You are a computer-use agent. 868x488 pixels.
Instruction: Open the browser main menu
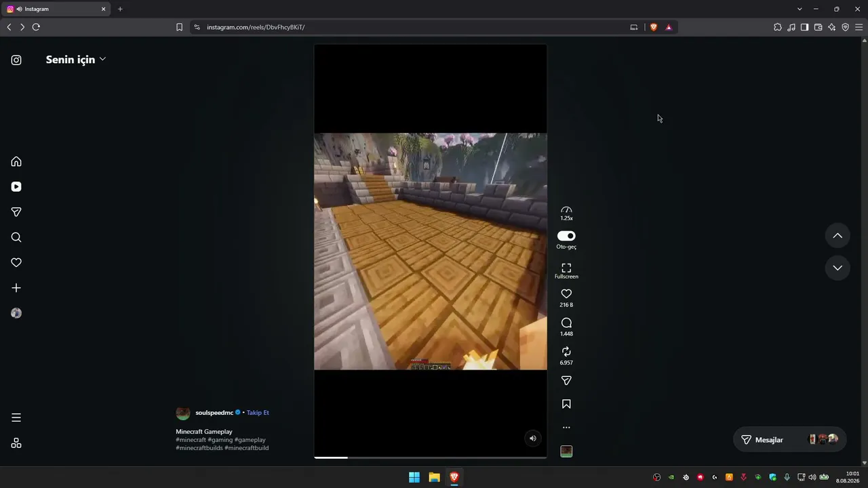[x=859, y=27]
